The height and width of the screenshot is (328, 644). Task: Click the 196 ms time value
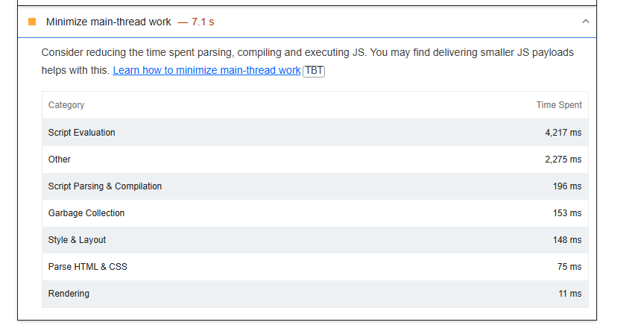567,186
